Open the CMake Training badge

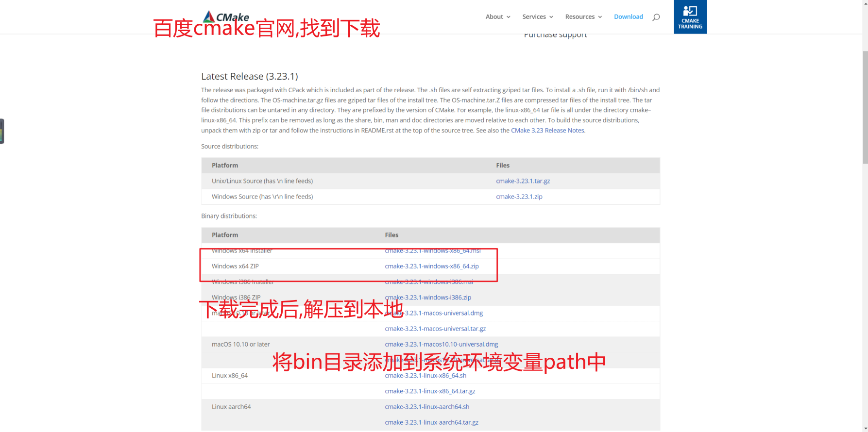(x=690, y=17)
